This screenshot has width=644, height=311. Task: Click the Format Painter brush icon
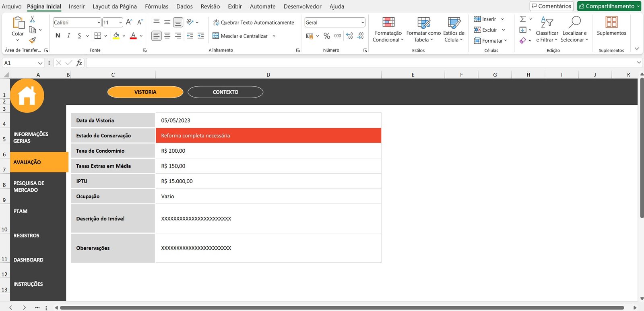[x=33, y=40]
